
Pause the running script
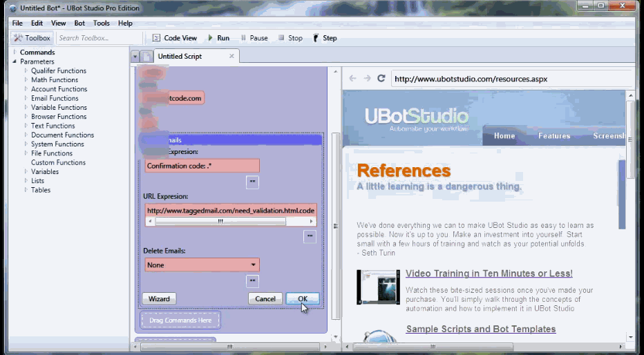254,38
